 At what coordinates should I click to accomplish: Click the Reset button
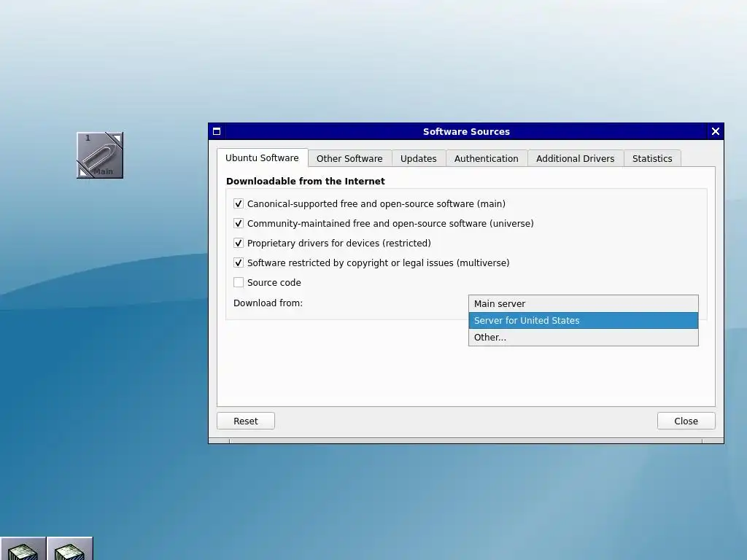tap(246, 421)
